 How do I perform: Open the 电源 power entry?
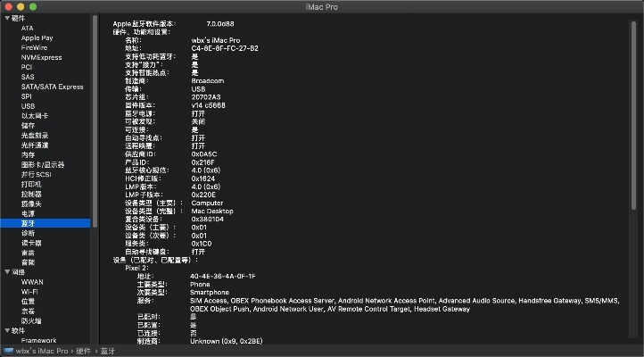[29, 213]
